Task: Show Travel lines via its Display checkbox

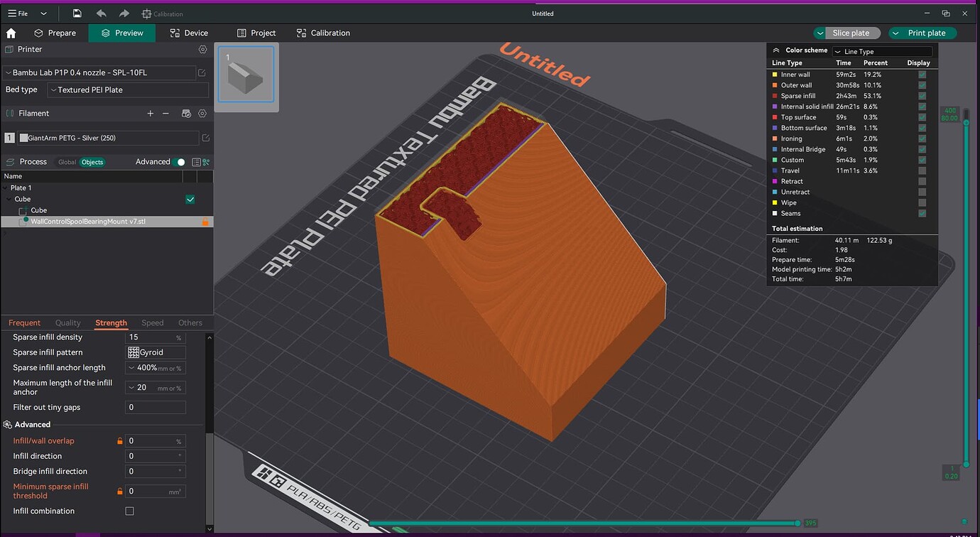Action: point(922,170)
